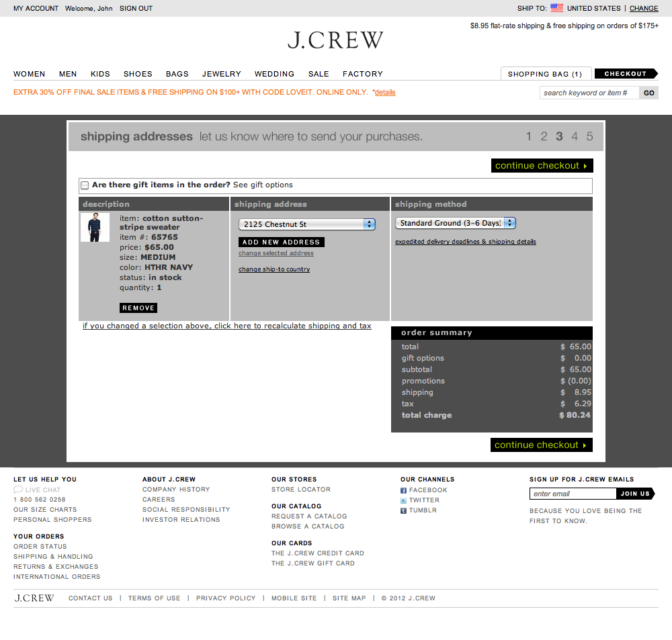Click the enter email signup field
This screenshot has height=640, width=672.
pos(573,494)
